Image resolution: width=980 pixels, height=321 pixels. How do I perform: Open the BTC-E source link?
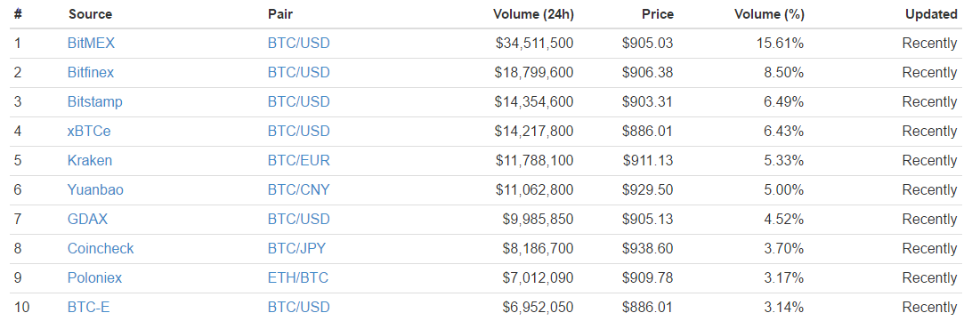[89, 308]
